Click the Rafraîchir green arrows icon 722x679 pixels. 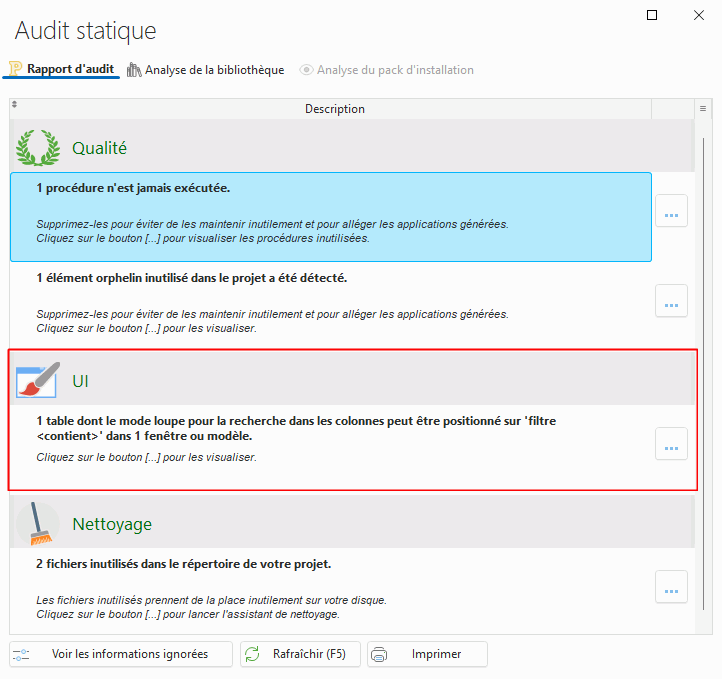[x=252, y=654]
